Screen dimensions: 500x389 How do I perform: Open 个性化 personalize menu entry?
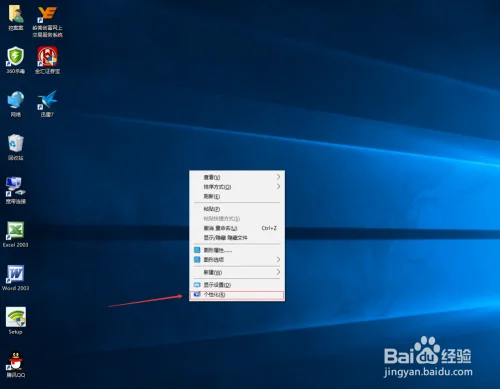point(237,295)
